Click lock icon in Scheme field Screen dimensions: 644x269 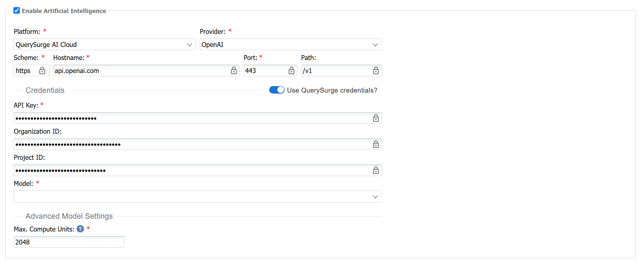(x=42, y=70)
